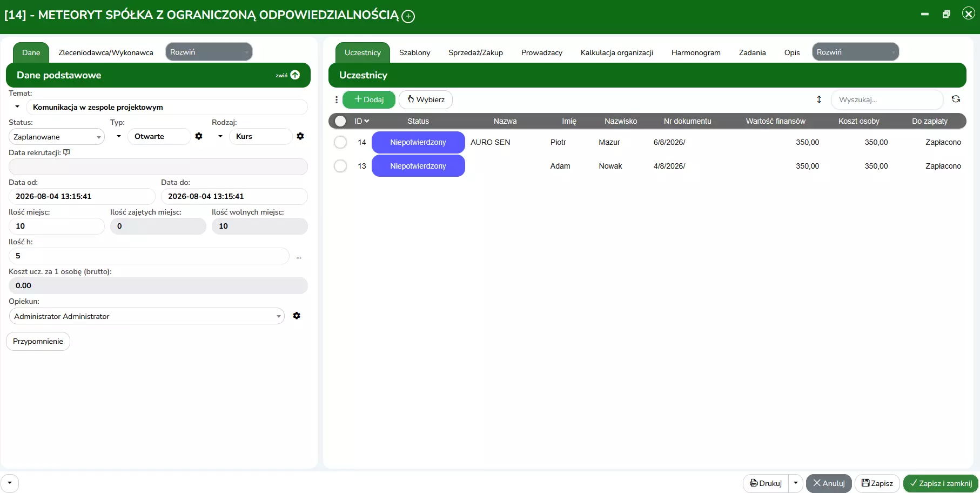Open the Sprzedaż/Zakup tab
The height and width of the screenshot is (493, 980).
click(x=476, y=52)
